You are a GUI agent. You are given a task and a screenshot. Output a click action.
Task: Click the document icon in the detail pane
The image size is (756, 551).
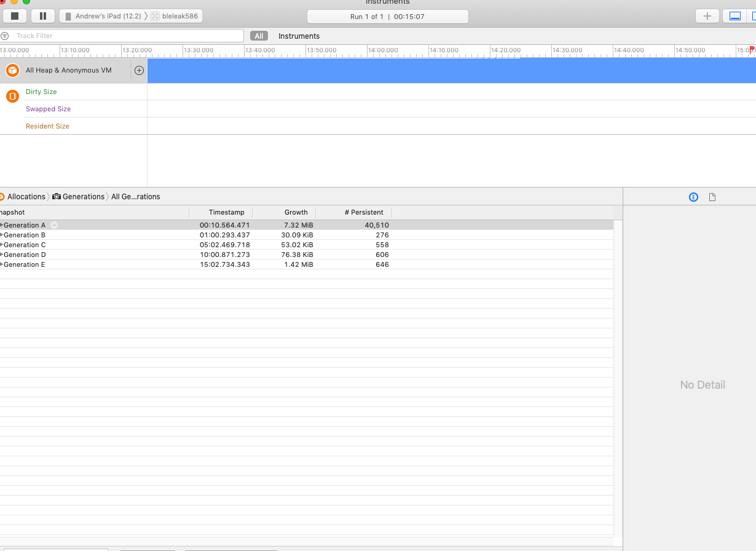[x=712, y=197]
